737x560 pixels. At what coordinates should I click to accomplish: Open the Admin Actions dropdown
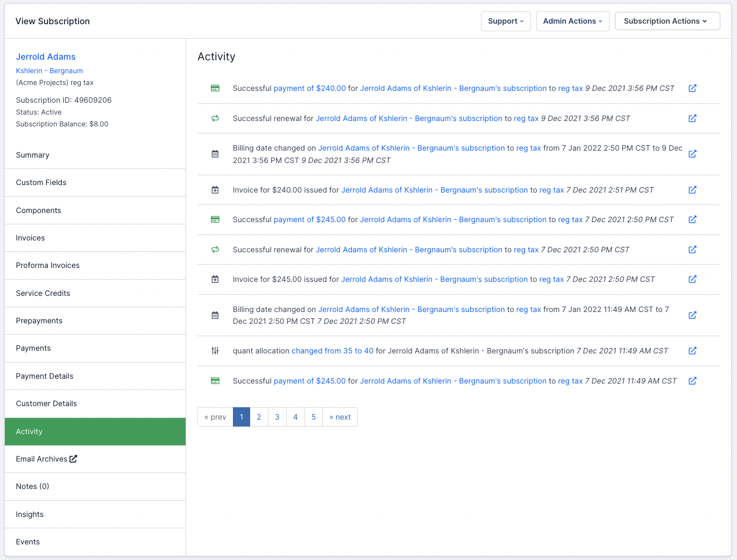[x=572, y=21]
